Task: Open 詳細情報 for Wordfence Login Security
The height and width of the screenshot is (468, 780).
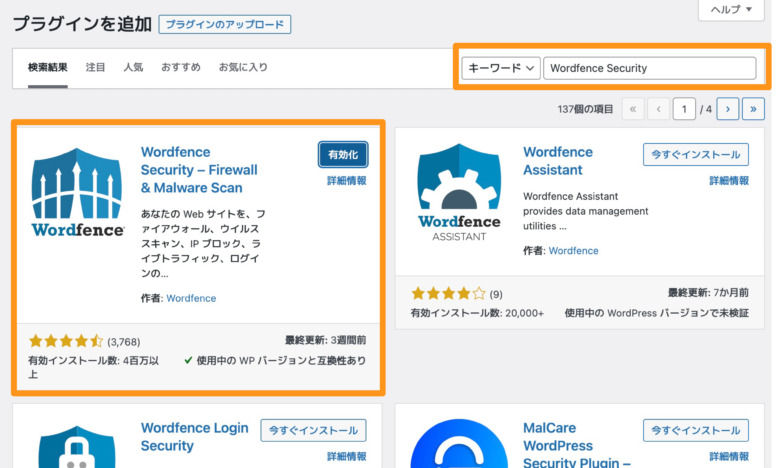Action: pyautogui.click(x=347, y=457)
